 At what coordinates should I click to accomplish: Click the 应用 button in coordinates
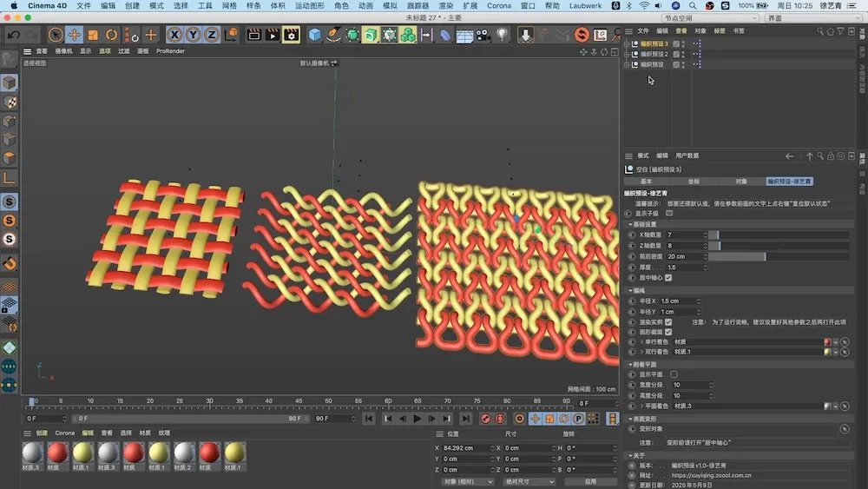click(x=590, y=481)
